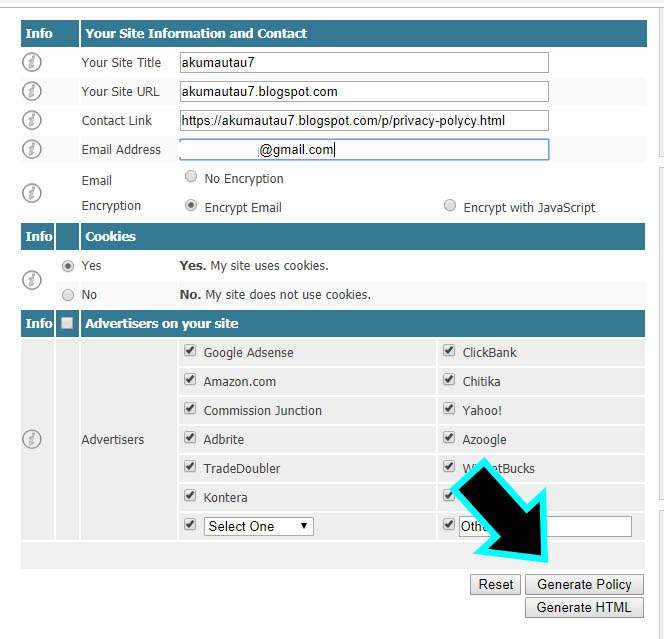Click info icon next to Email Address
Screen dimensions: 664x639
(x=32, y=149)
